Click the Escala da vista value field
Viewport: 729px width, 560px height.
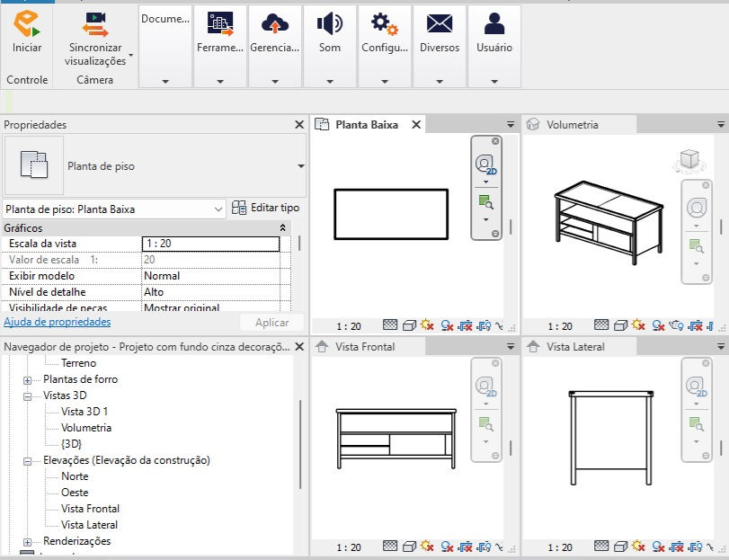pyautogui.click(x=210, y=244)
